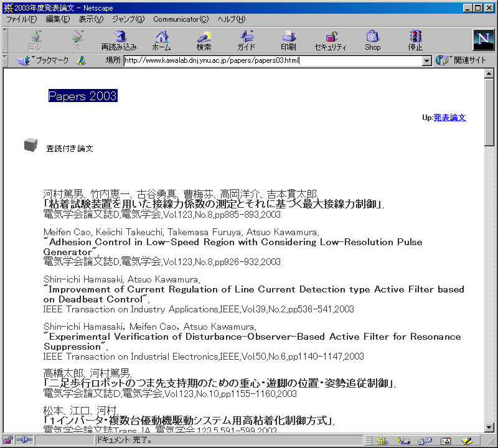Go to Home (ホーム)

coord(162,40)
